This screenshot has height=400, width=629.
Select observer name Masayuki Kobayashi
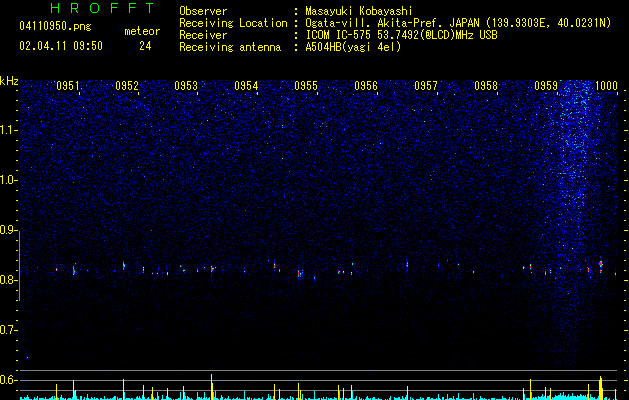(359, 11)
